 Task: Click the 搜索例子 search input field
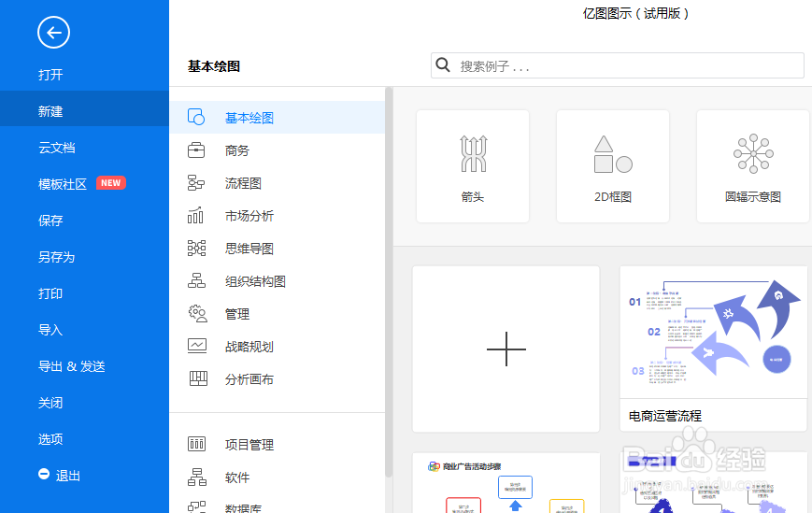(x=618, y=65)
